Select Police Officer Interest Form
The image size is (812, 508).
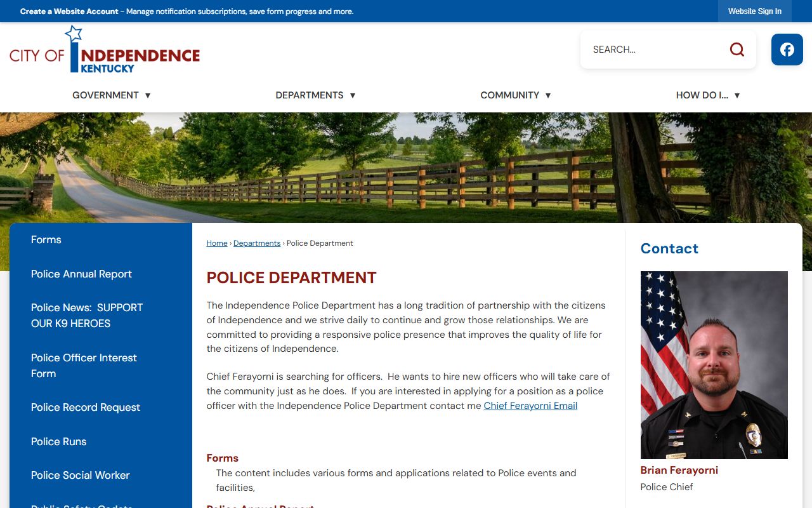pos(84,366)
